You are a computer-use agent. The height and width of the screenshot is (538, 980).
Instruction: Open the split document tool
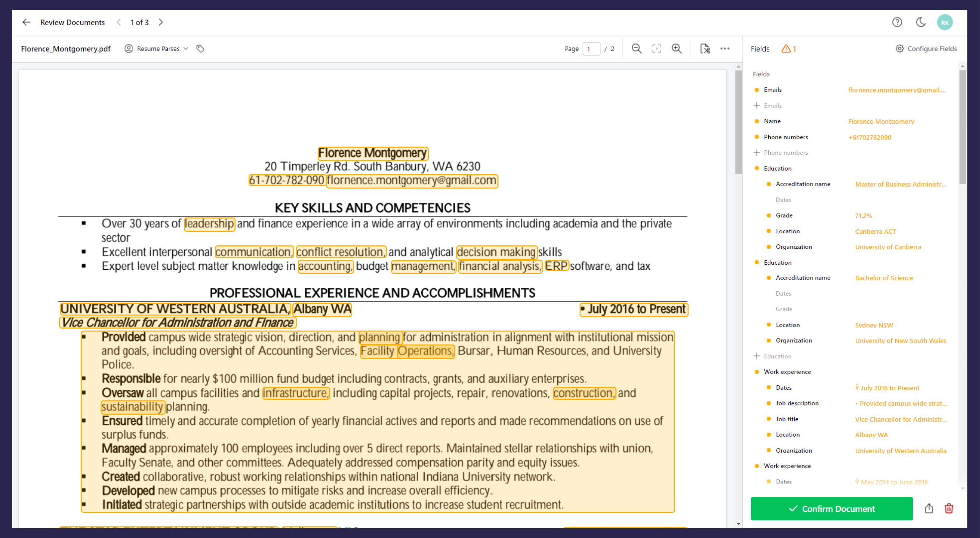click(x=705, y=49)
